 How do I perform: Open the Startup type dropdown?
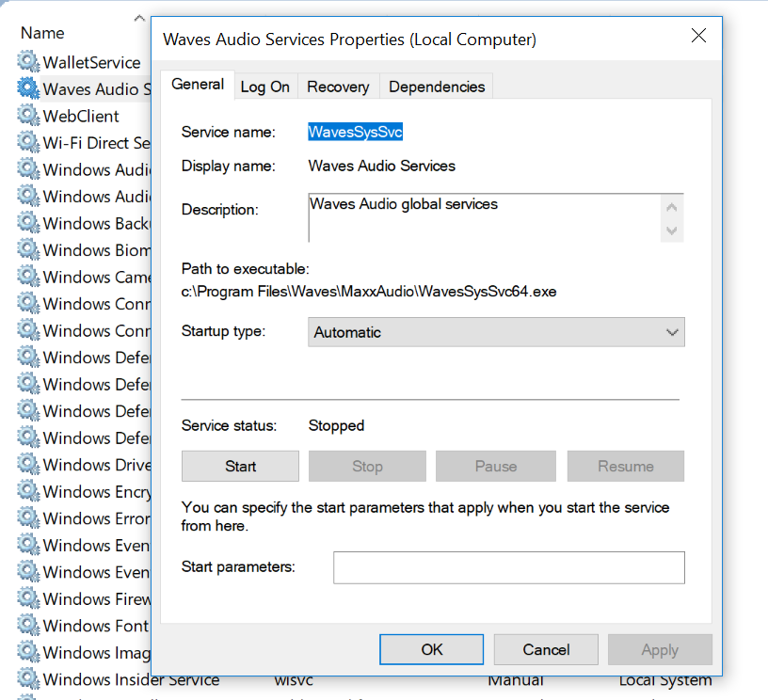click(496, 332)
